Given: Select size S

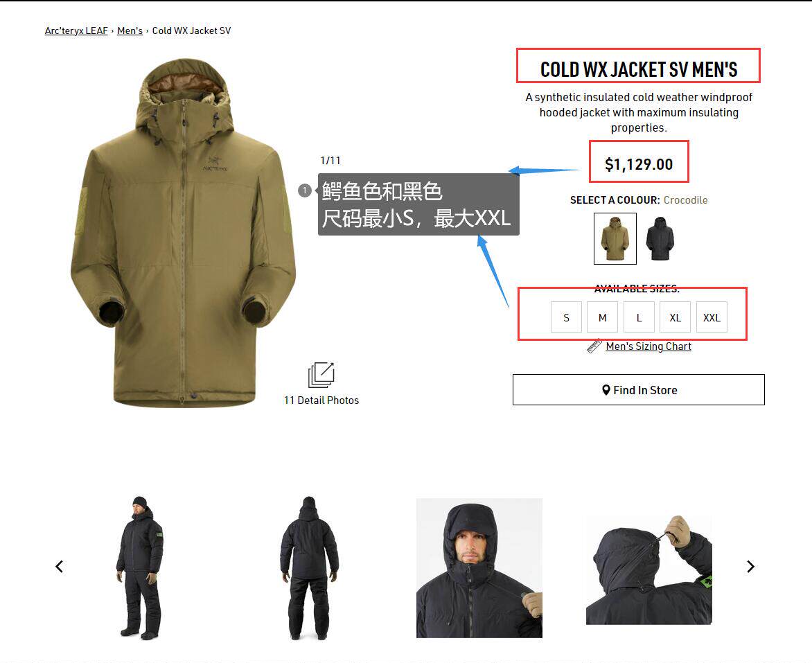Looking at the screenshot, I should [x=566, y=317].
